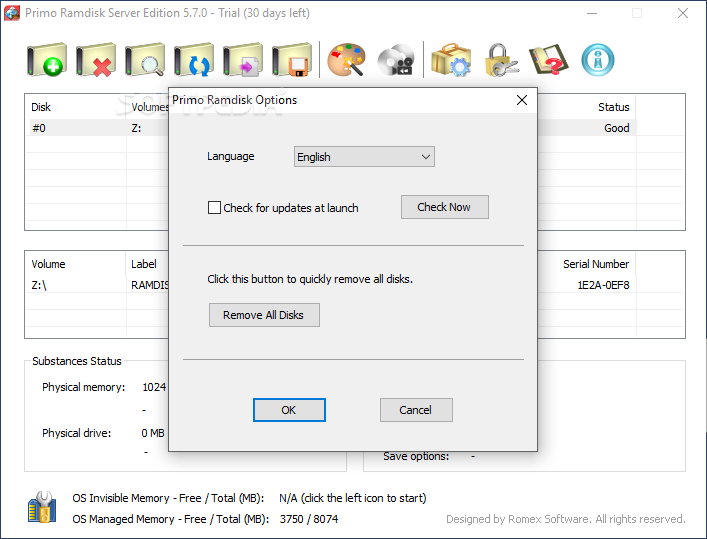Click the Serial Number column header
Image resolution: width=707 pixels, height=539 pixels.
[x=596, y=264]
